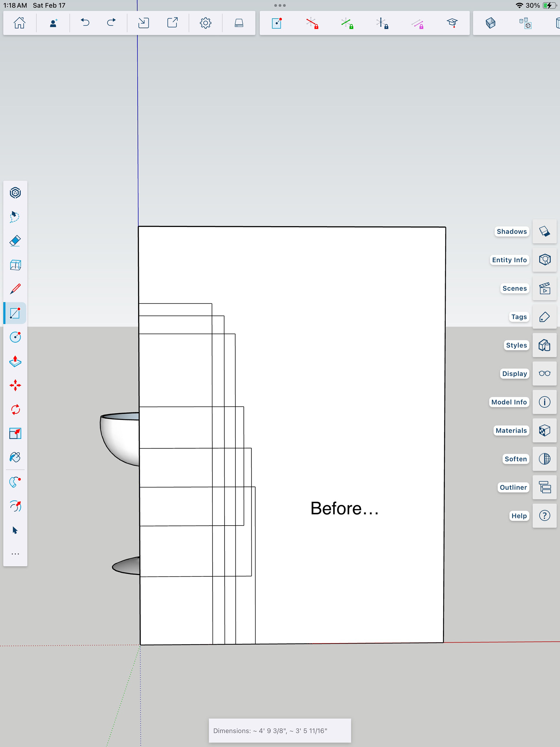The image size is (560, 747).
Task: Select the Paint Bucket tool
Action: coord(15,457)
